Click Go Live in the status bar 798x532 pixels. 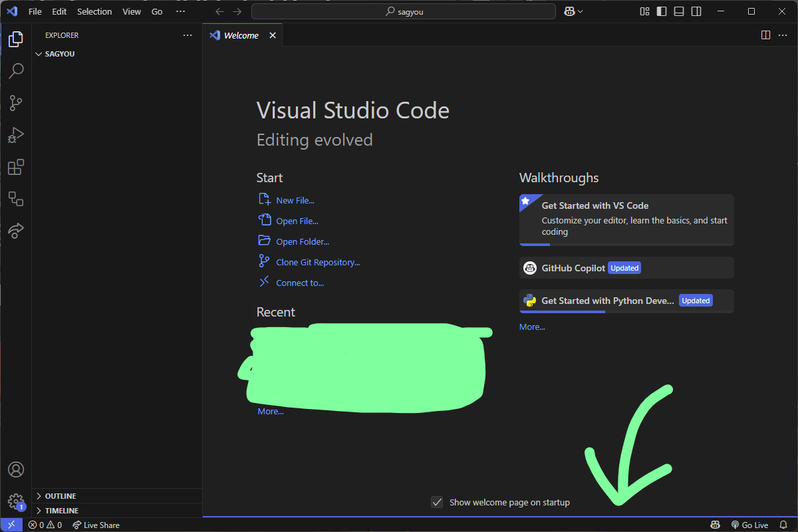point(749,525)
